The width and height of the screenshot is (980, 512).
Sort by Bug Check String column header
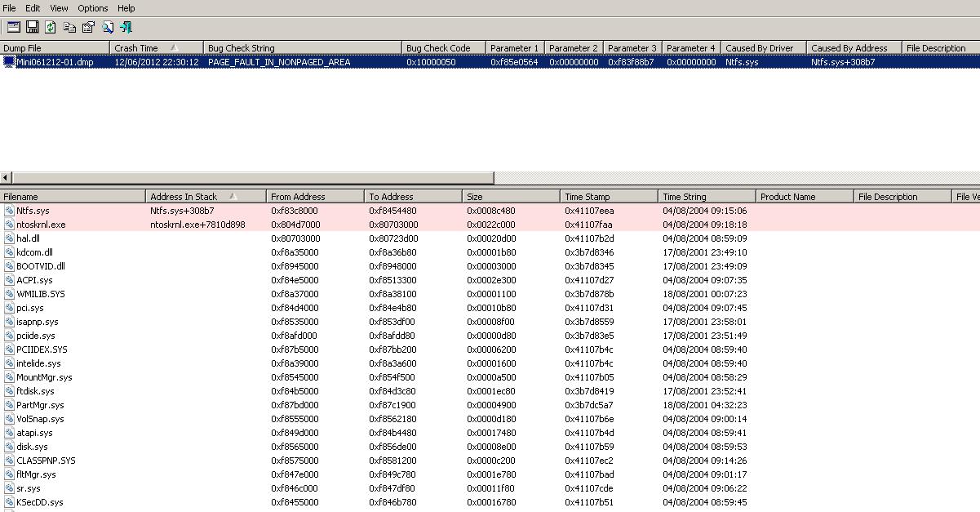(x=303, y=48)
